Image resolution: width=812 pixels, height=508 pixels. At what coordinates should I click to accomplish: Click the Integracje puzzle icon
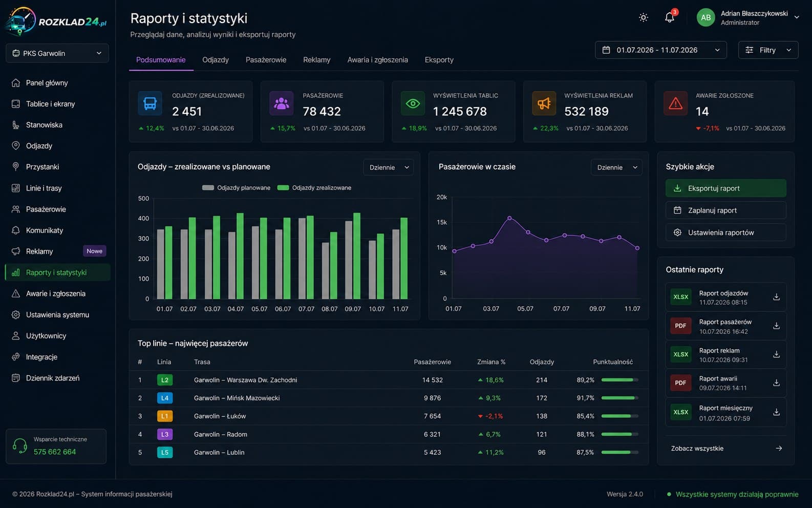tap(16, 357)
